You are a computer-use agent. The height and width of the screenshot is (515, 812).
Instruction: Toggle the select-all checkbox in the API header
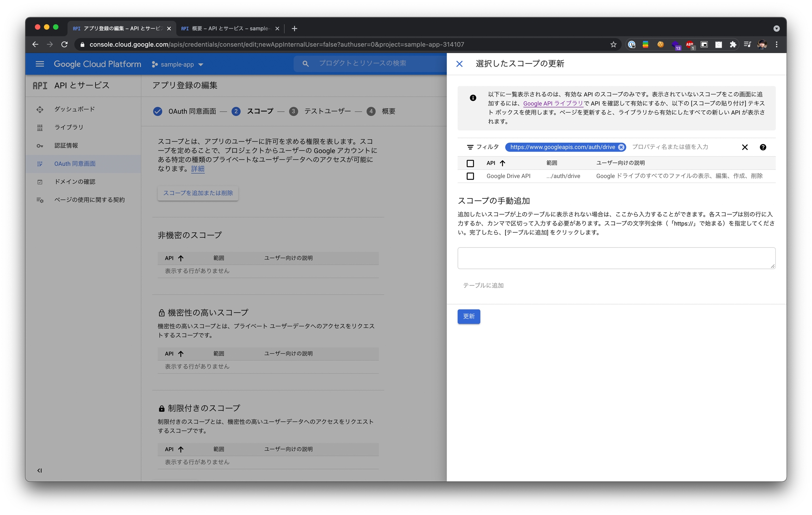coord(470,163)
